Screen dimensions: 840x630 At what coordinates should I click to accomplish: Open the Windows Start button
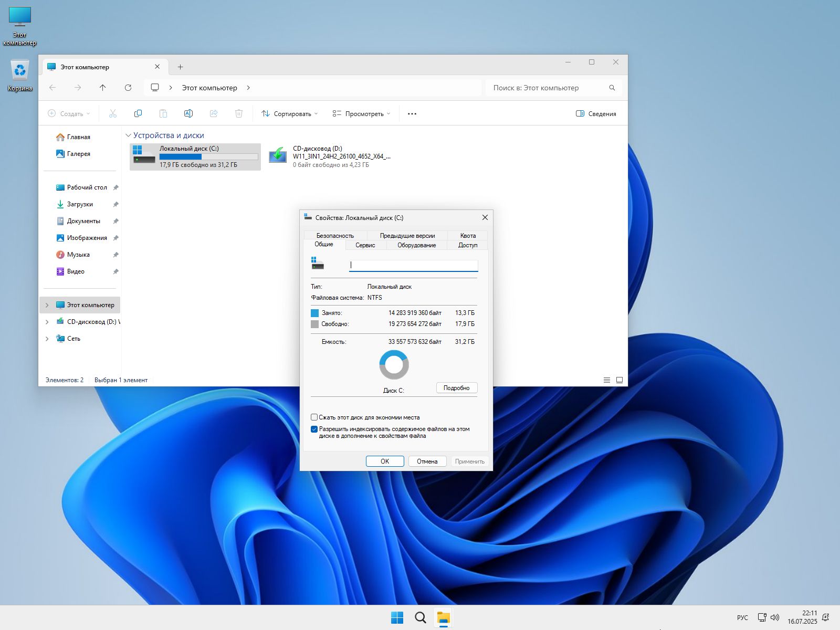point(397,617)
